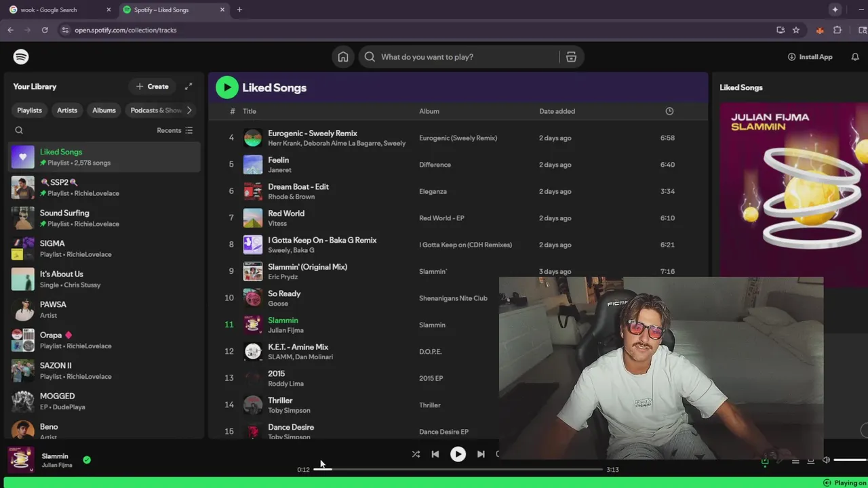The height and width of the screenshot is (488, 868).
Task: Open a new browser tab with plus
Action: coord(239,9)
